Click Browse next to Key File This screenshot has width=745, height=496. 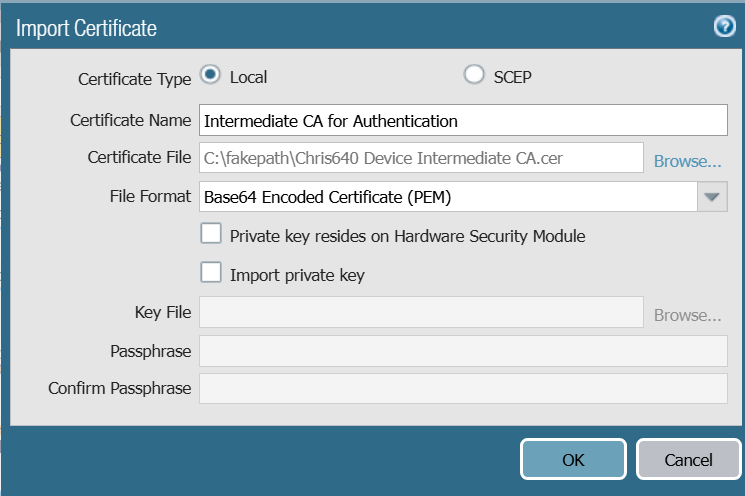click(687, 314)
